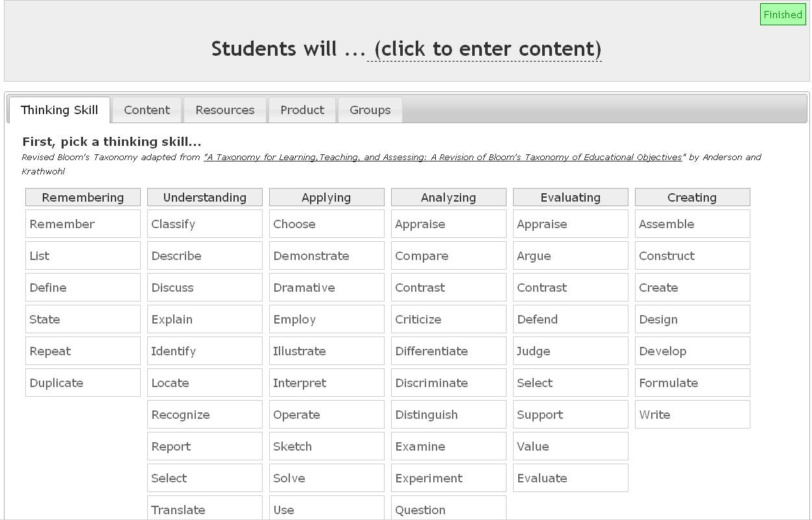Image resolution: width=812 pixels, height=520 pixels.
Task: Pick Translate in the Understanding column
Action: [204, 510]
